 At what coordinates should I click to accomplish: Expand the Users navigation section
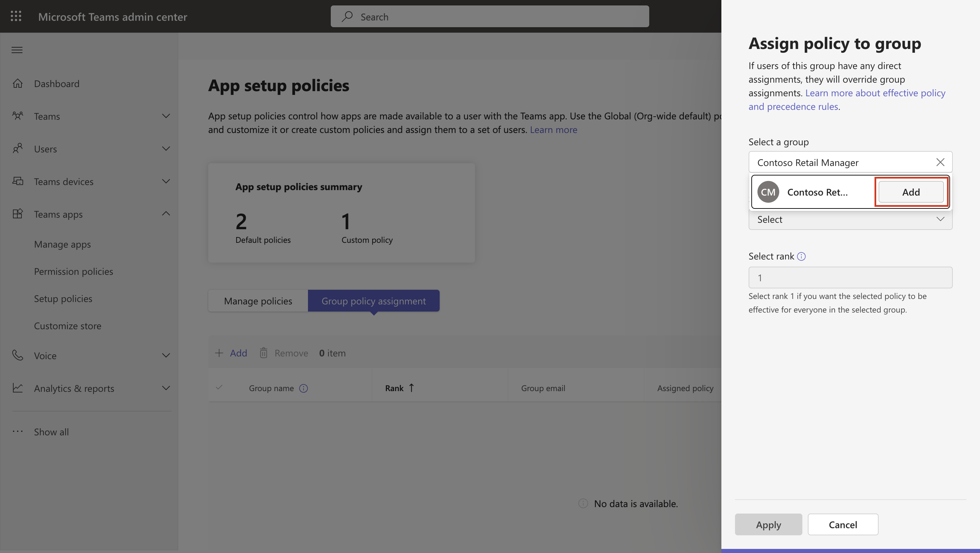click(x=166, y=149)
